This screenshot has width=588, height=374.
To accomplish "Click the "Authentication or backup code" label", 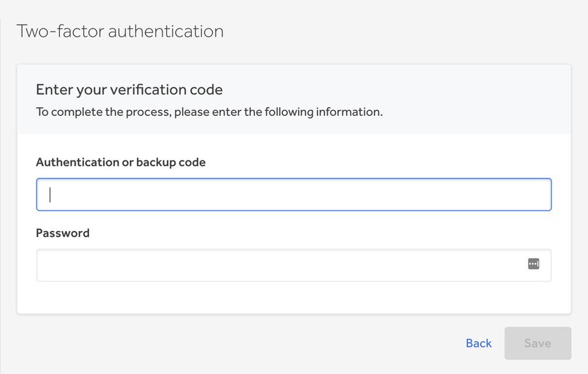I will pyautogui.click(x=121, y=163).
